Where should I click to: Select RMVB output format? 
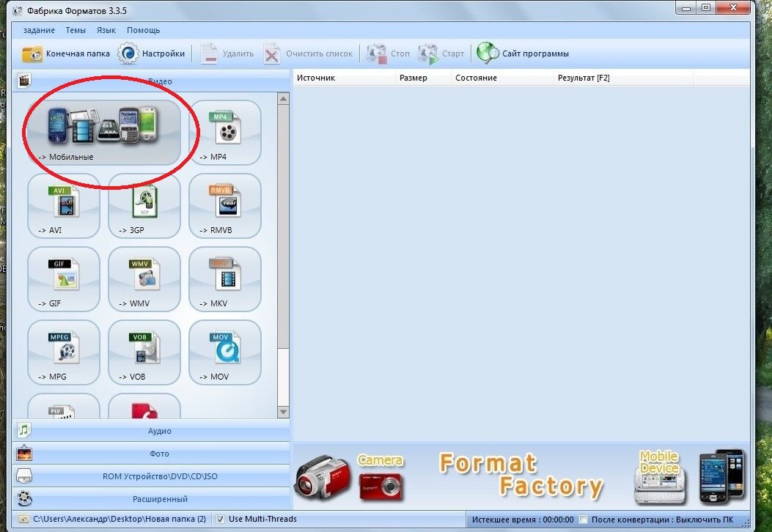[x=225, y=206]
